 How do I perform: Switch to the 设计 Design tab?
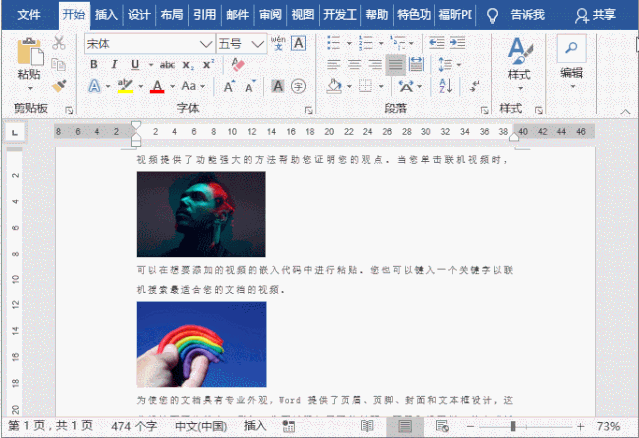pos(139,15)
